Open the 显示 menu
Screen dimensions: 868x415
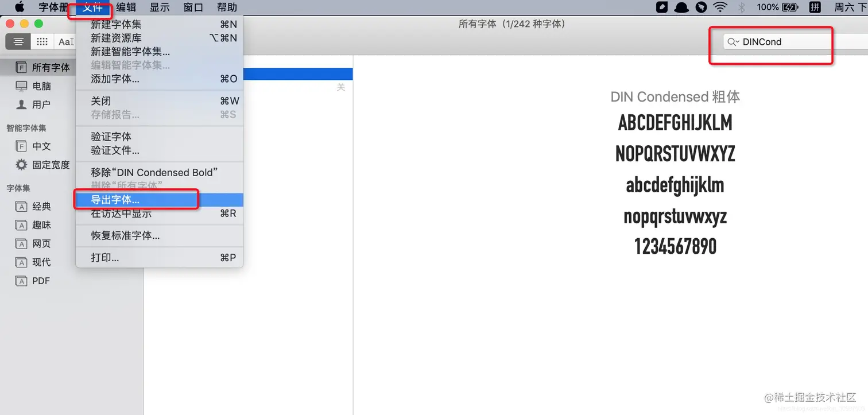pos(160,7)
